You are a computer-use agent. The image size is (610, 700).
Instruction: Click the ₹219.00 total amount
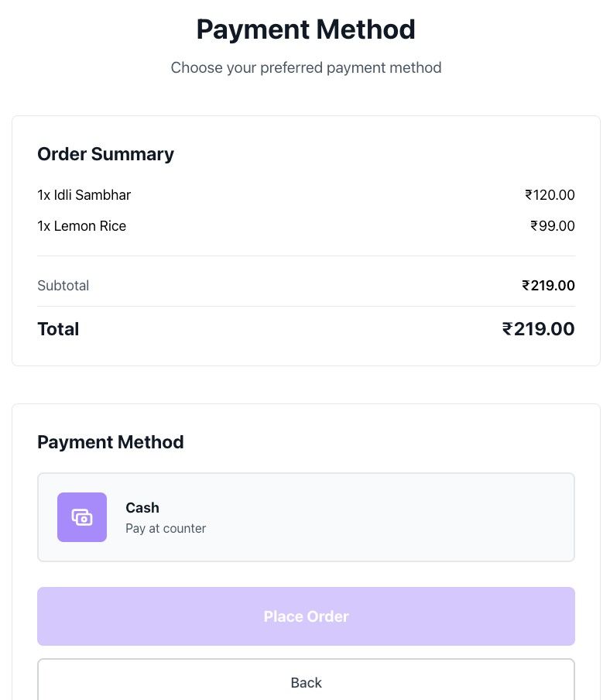pyautogui.click(x=539, y=328)
